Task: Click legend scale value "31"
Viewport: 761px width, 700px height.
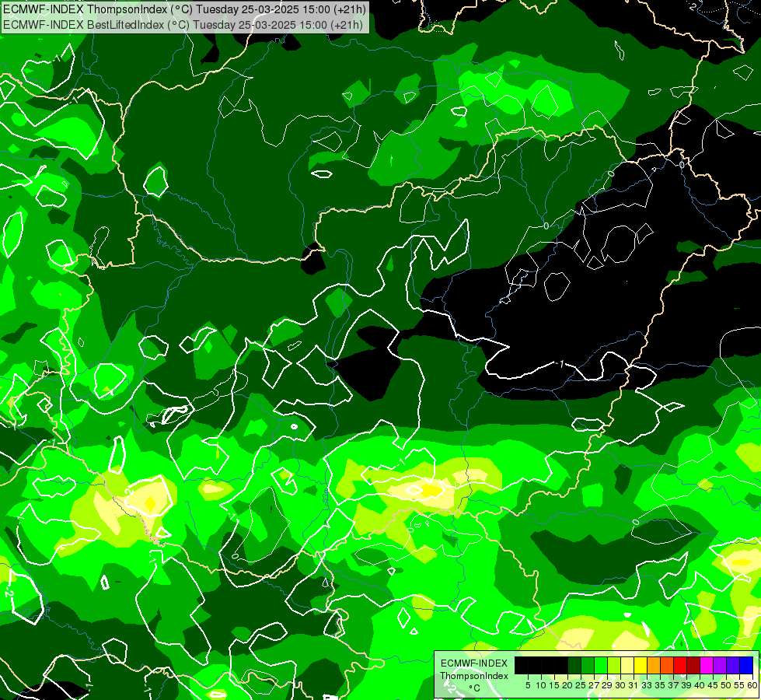Action: (x=634, y=685)
